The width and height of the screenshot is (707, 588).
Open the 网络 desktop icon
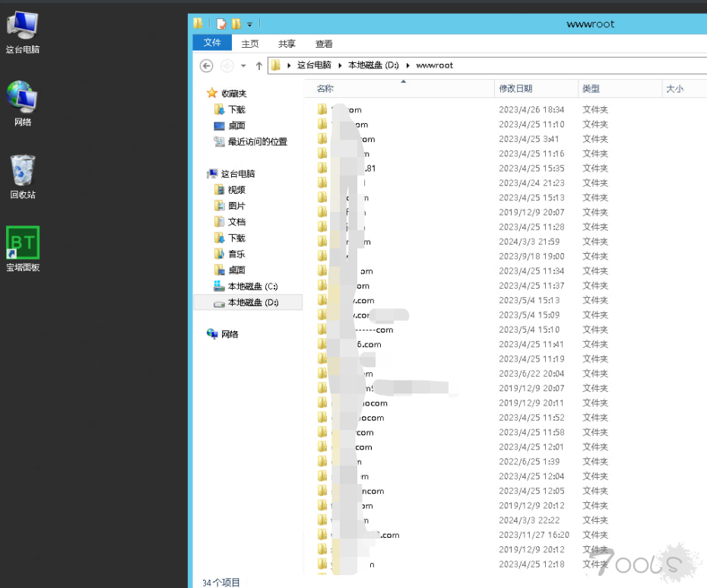click(23, 103)
